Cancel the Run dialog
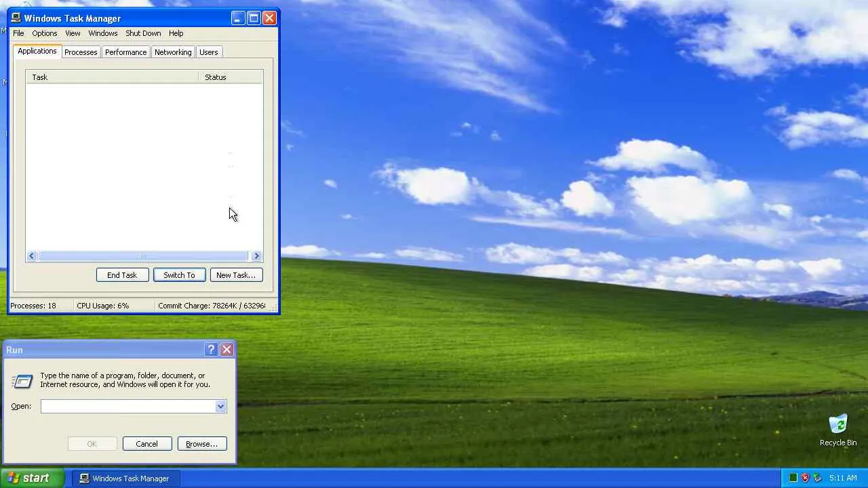Screen dimensions: 868x488 [x=146, y=444]
